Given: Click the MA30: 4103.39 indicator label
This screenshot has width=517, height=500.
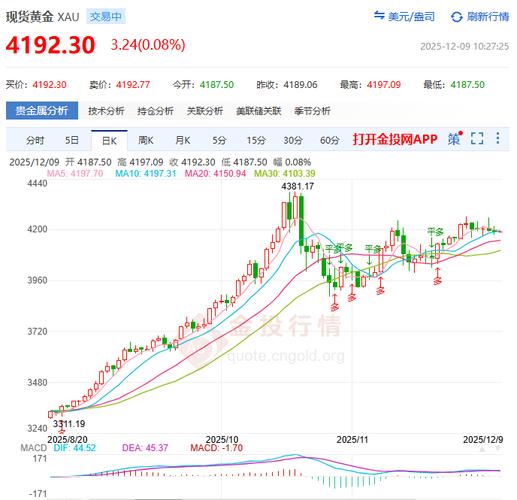Looking at the screenshot, I should point(285,173).
